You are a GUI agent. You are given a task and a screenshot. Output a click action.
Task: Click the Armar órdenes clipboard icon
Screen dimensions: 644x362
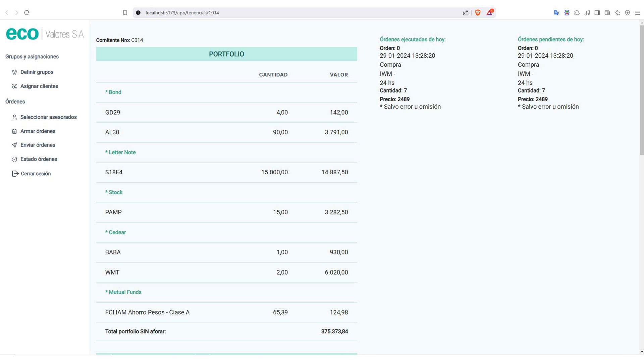click(14, 131)
